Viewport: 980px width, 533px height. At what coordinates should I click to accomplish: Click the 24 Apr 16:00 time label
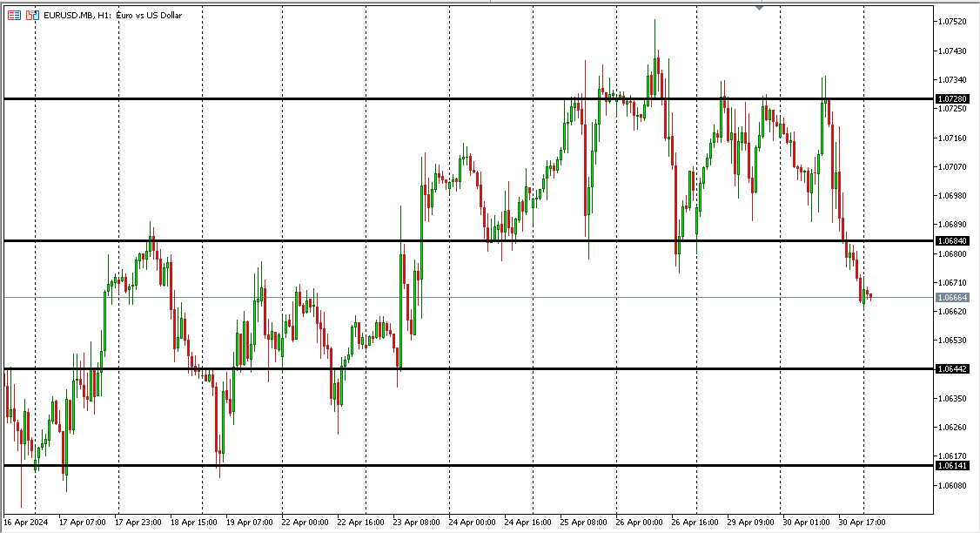pos(527,522)
